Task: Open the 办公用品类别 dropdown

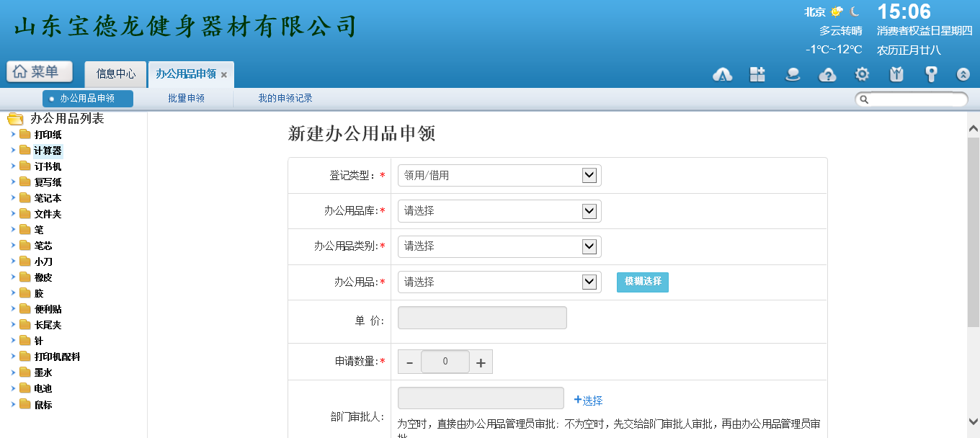Action: point(499,246)
